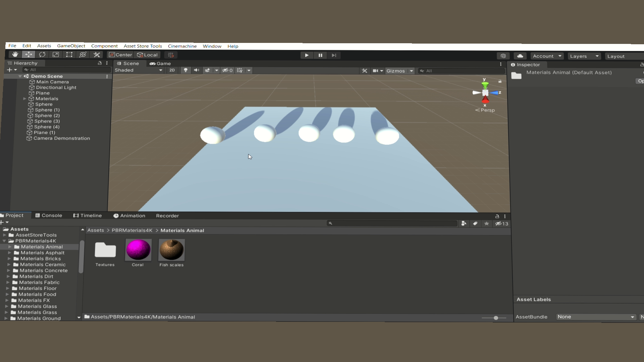Click PBRMaterials4K in the breadcrumb
644x362 pixels.
132,230
